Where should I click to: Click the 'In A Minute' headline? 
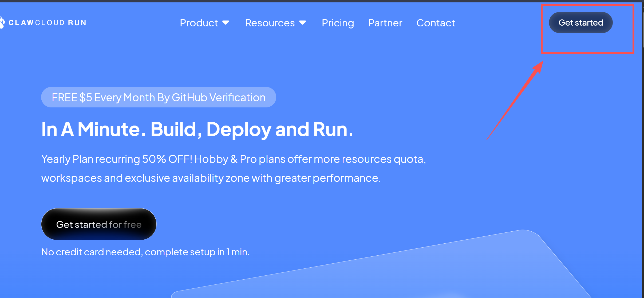pyautogui.click(x=197, y=129)
